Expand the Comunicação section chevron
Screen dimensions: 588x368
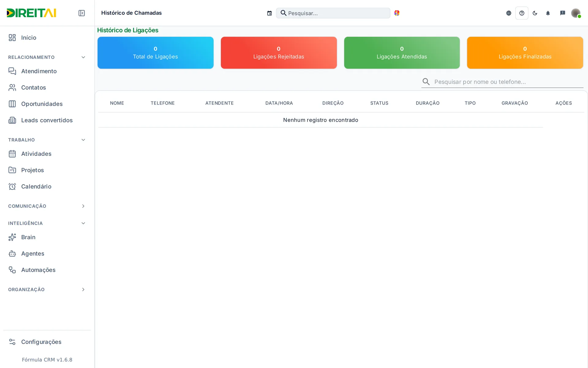(x=83, y=206)
